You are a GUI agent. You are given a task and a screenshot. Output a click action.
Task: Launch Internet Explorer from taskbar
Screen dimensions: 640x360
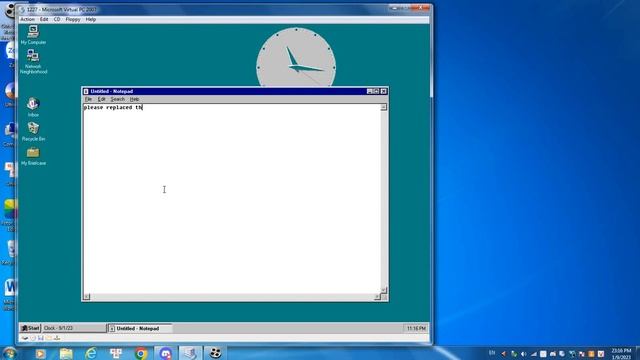[91, 353]
